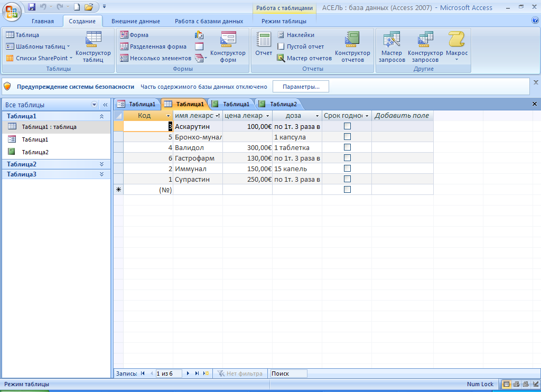Open Код column filter dropdown

click(x=169, y=116)
